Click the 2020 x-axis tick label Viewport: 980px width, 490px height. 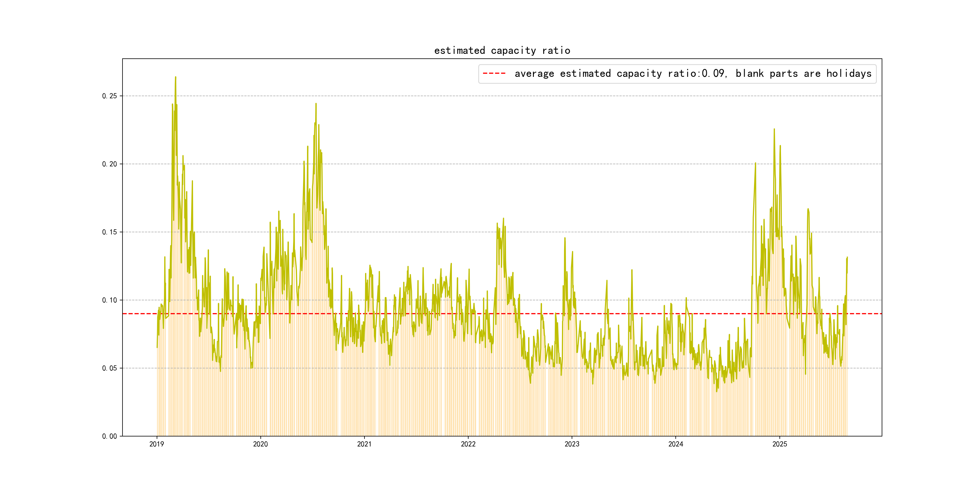point(260,444)
